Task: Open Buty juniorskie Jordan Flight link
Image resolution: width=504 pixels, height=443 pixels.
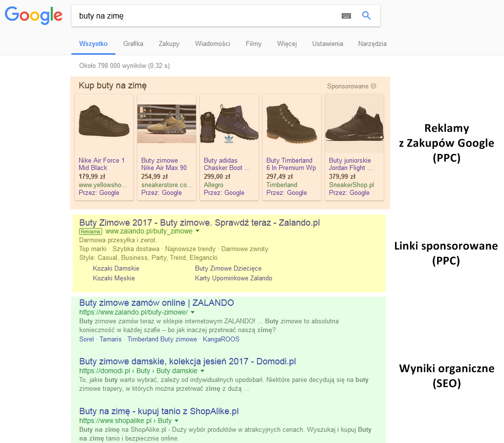Action: [351, 164]
